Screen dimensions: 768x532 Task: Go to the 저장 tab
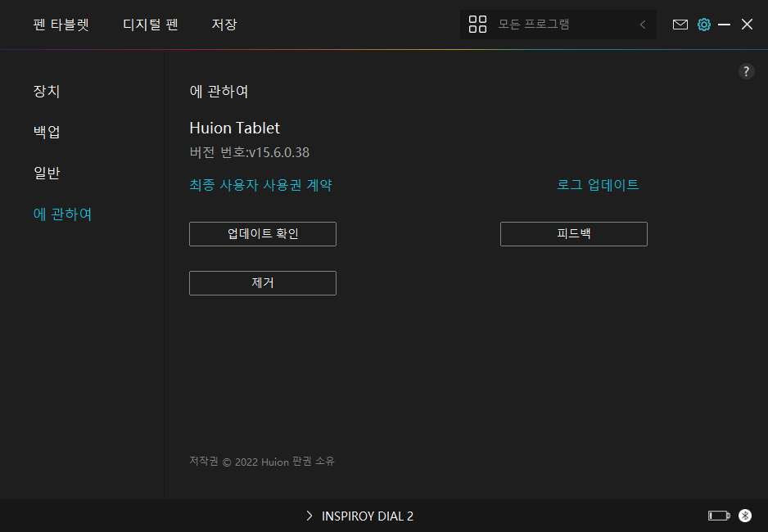tap(224, 25)
